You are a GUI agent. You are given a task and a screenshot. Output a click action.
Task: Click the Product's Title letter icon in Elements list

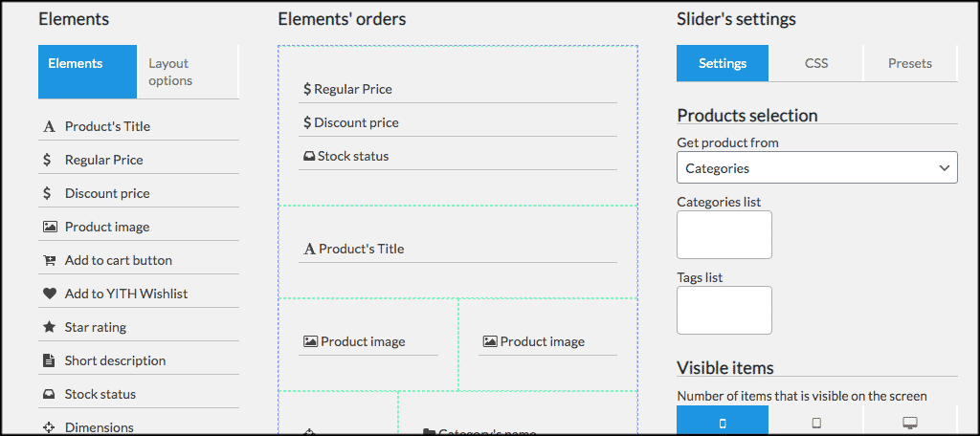(49, 127)
